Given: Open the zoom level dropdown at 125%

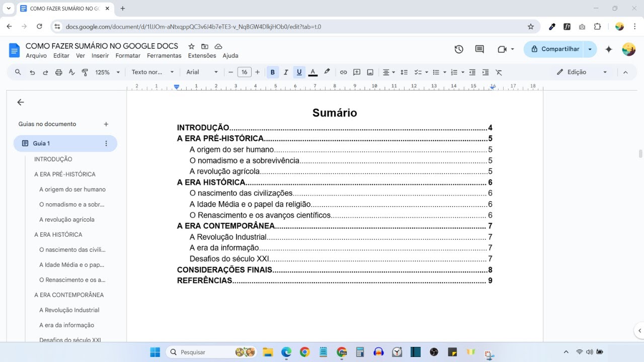Looking at the screenshot, I should tap(108, 72).
